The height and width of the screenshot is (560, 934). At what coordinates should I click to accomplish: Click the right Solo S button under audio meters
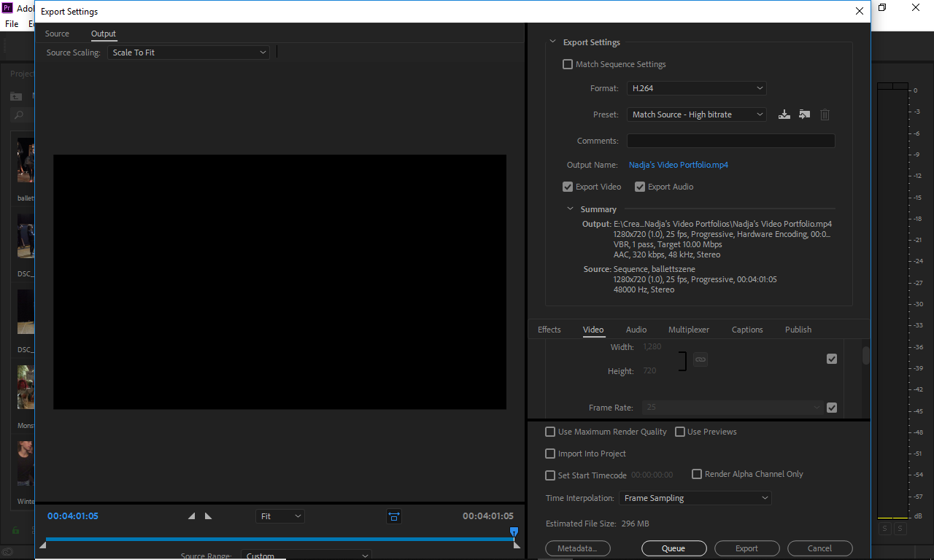900,529
